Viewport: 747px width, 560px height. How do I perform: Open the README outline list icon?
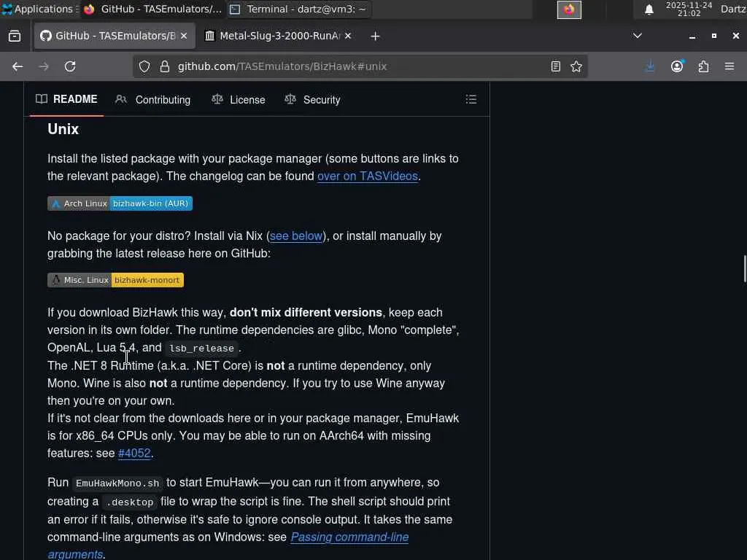(x=471, y=99)
